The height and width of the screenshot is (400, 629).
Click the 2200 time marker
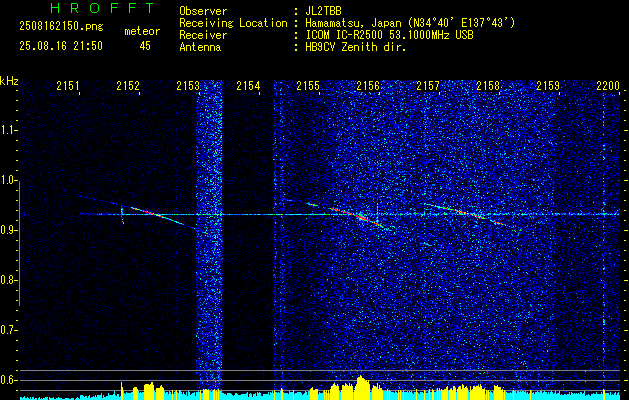click(608, 86)
